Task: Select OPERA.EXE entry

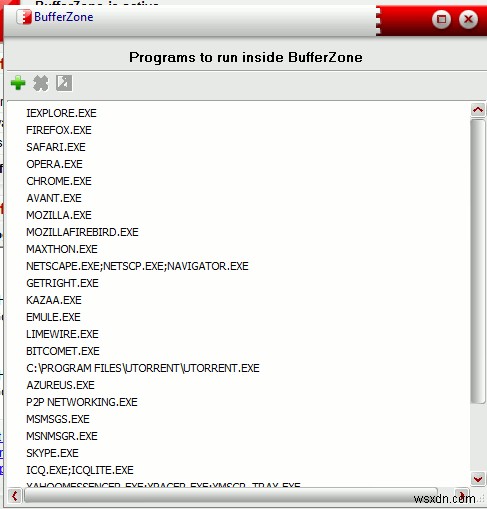Action: click(x=54, y=164)
